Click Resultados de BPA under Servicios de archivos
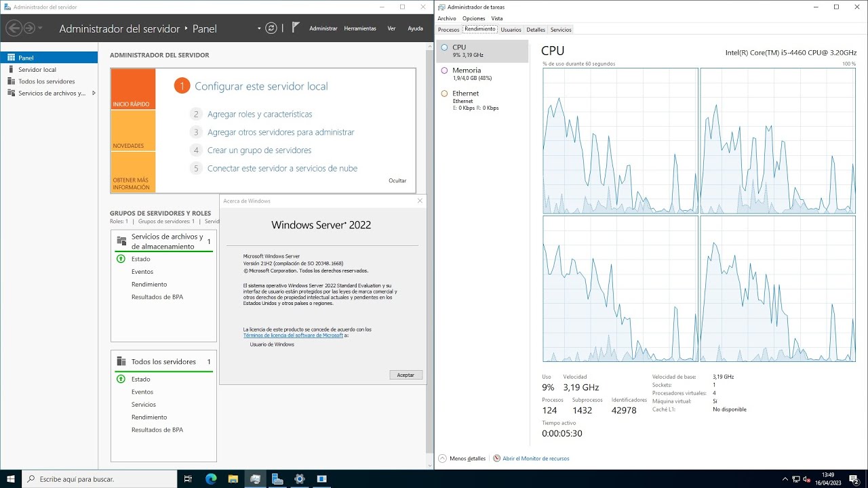 [x=157, y=297]
